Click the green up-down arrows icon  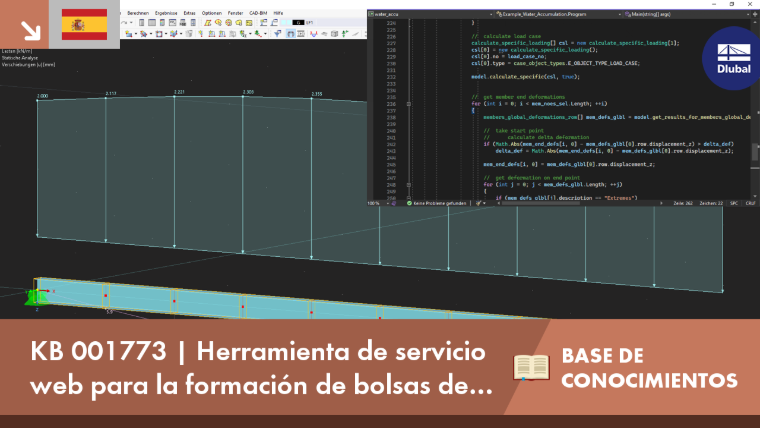click(345, 33)
